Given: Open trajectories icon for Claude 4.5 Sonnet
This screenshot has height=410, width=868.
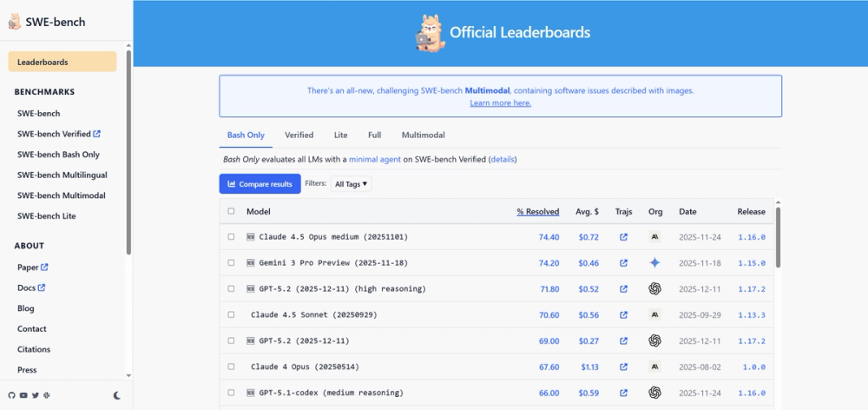Looking at the screenshot, I should pos(623,315).
